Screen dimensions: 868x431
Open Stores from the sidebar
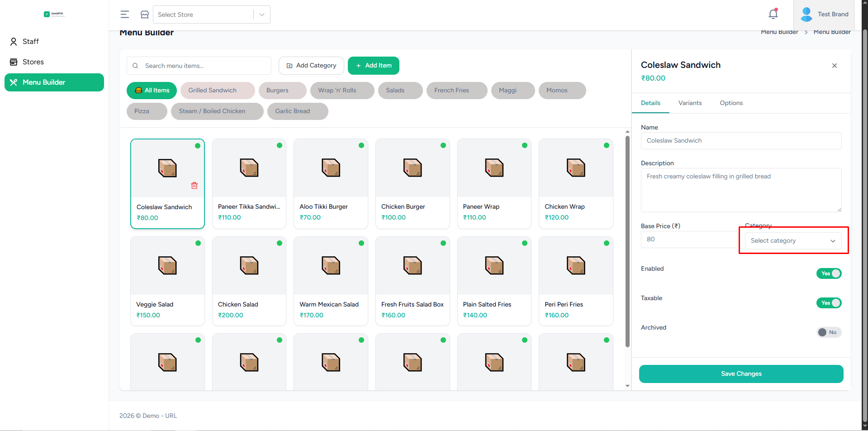tap(33, 62)
